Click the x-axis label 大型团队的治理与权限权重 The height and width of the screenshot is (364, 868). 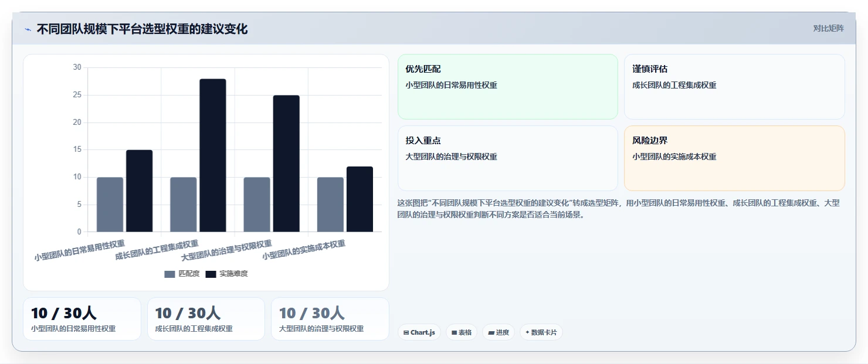(226, 250)
